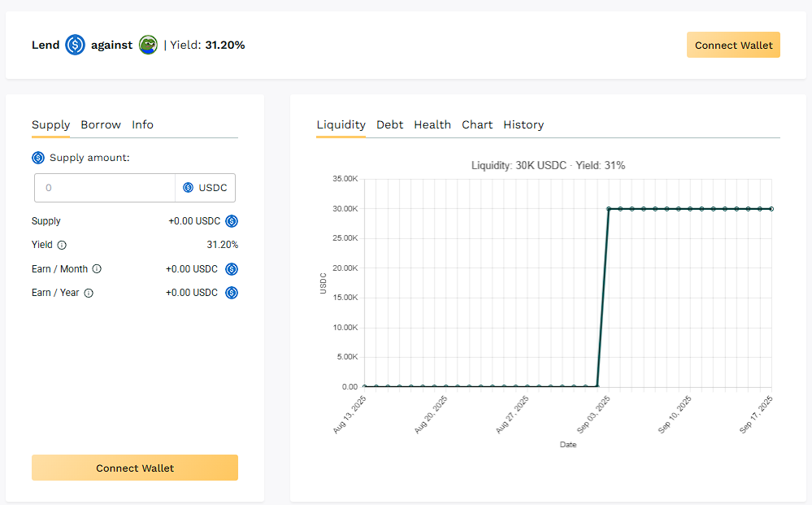Screen dimensions: 812x505
Task: Click the Yield info circle icon
Action: tap(62, 245)
